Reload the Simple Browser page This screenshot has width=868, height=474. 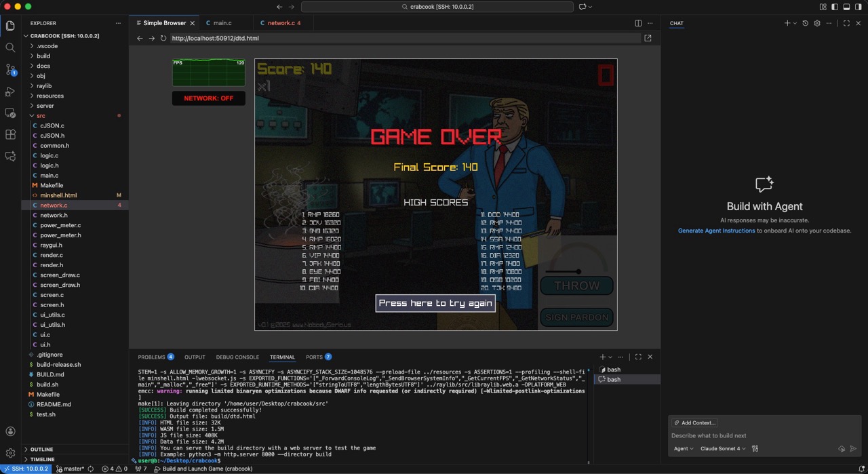tap(163, 39)
